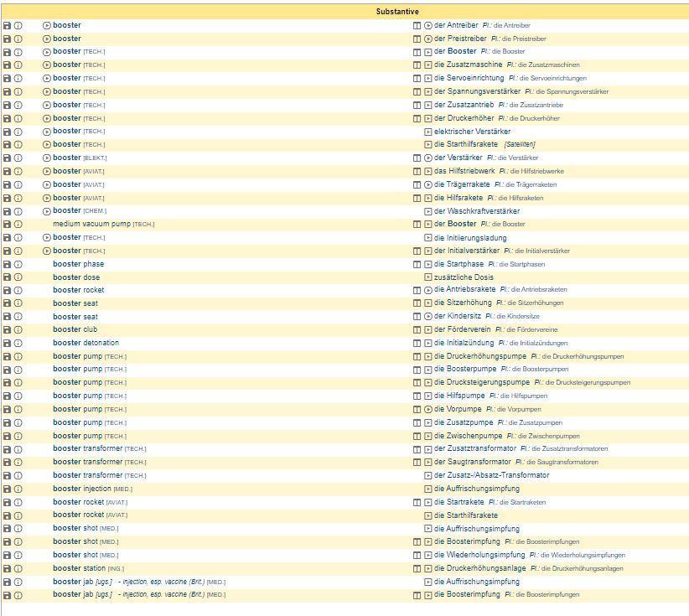Click the "die Initialzündung" translation
The height and width of the screenshot is (616, 689).
(464, 344)
